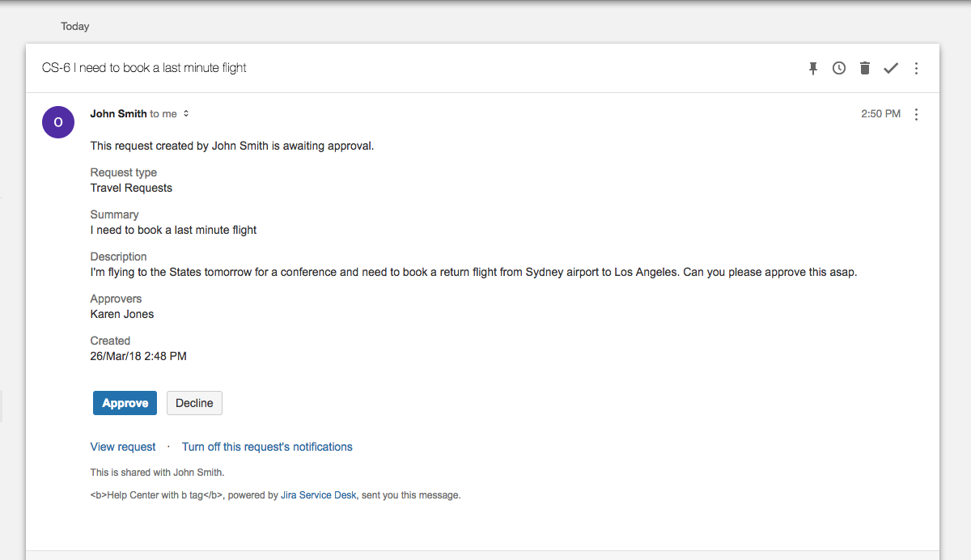Open the conversation overflow menu
Screen dimensions: 971x560
(916, 68)
